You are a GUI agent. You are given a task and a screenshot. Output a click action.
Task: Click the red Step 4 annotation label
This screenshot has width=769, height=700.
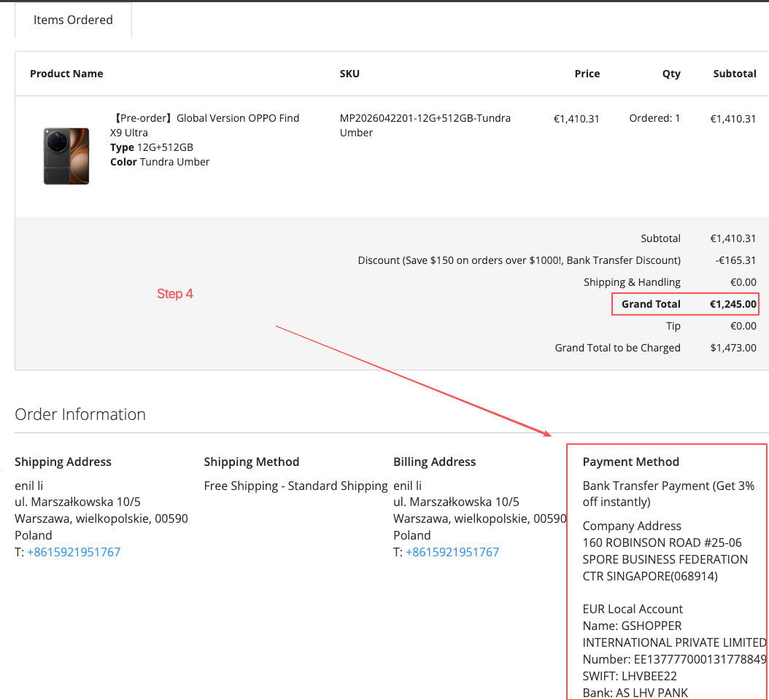175,294
